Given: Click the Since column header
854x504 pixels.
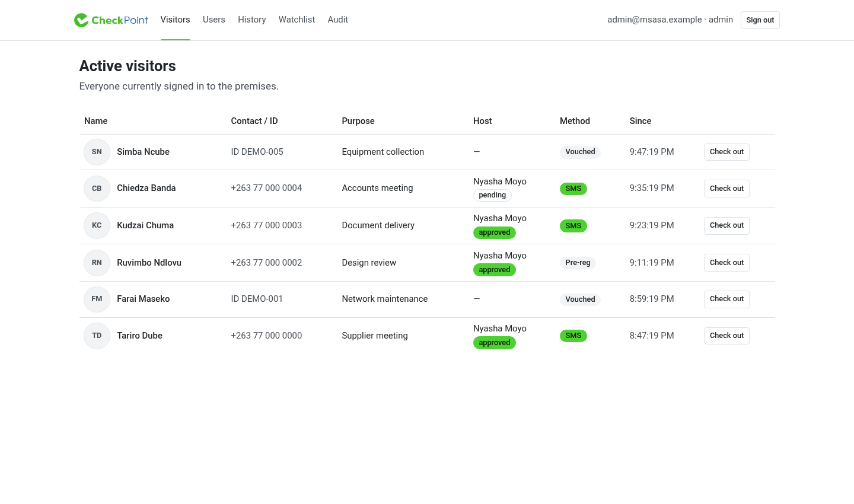Looking at the screenshot, I should point(640,121).
